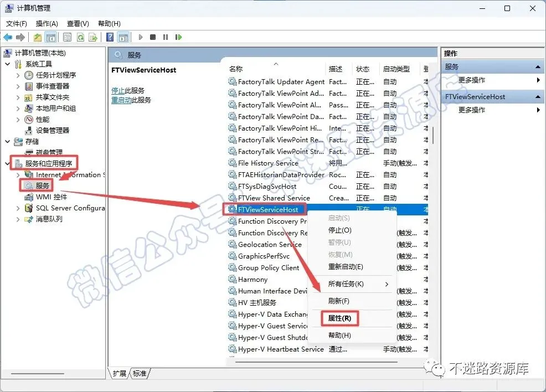Viewport: 546px width, 392px height.
Task: Expand the 共享文件夹 node
Action: [18, 97]
